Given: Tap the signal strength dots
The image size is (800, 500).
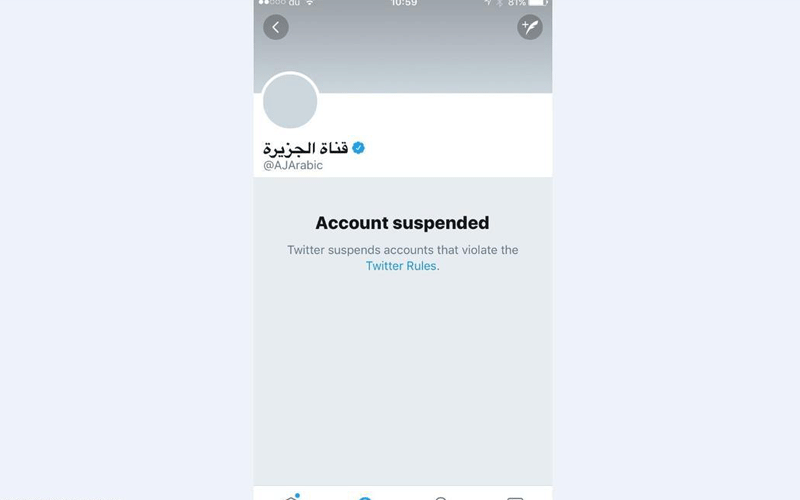Looking at the screenshot, I should 272,3.
